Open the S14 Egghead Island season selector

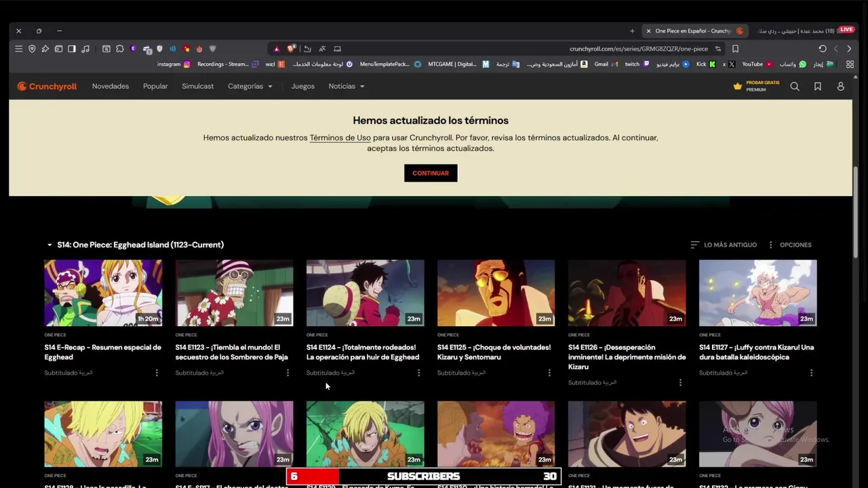[x=135, y=245]
